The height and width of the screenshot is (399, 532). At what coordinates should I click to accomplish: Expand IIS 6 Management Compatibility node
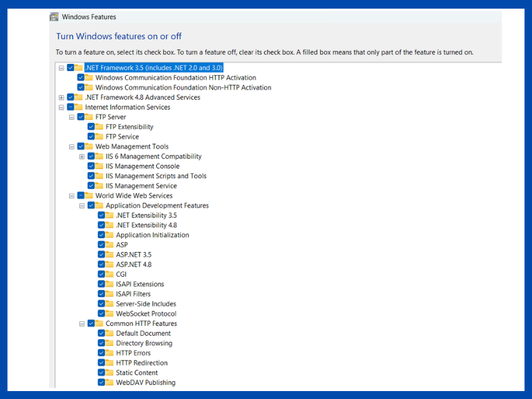pos(82,157)
